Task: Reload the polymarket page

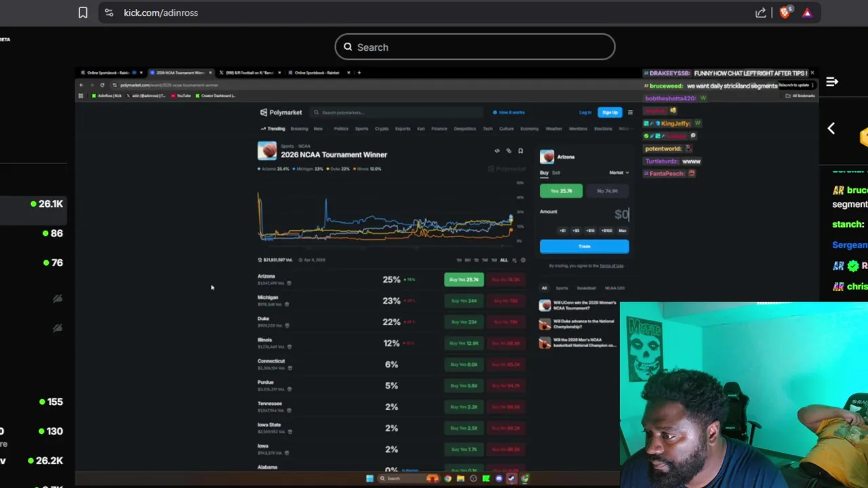Action: 102,85
